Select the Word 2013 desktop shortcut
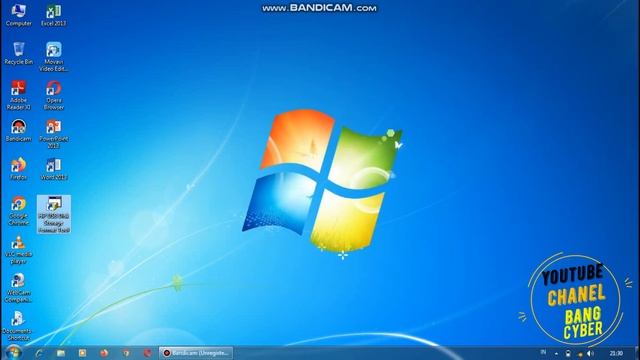Viewport: 640px width, 360px height. click(53, 169)
